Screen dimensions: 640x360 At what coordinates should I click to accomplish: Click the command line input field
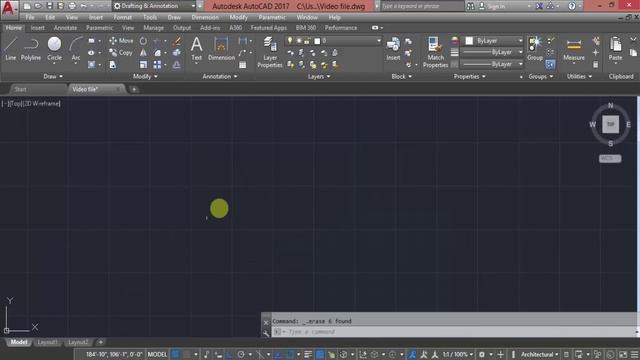pyautogui.click(x=453, y=332)
